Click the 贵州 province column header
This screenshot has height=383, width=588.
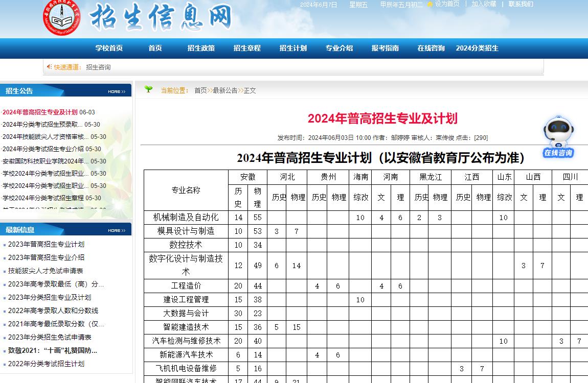click(x=328, y=177)
